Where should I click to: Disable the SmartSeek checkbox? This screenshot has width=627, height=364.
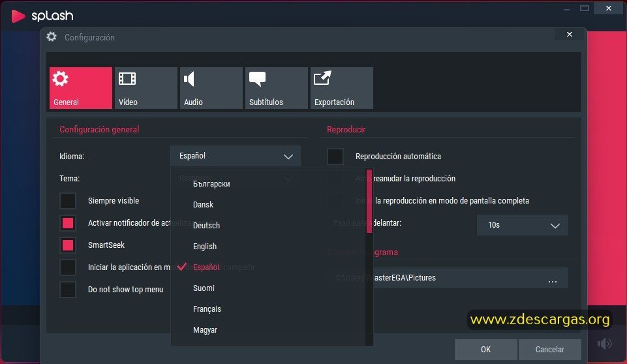[68, 245]
